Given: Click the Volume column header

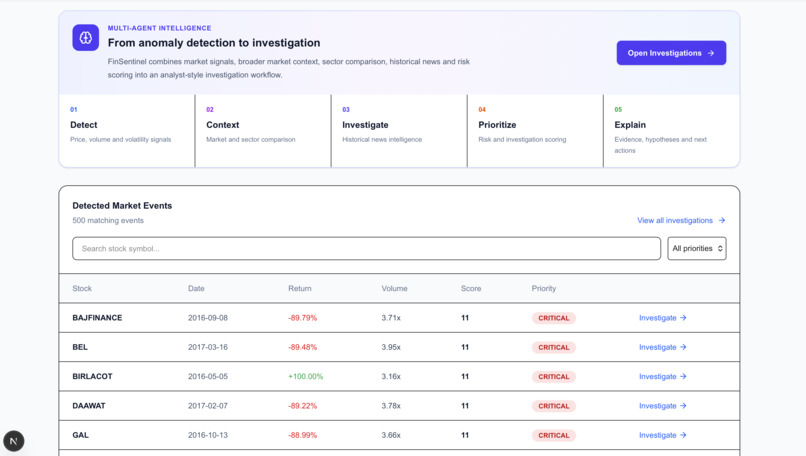Looking at the screenshot, I should [394, 288].
